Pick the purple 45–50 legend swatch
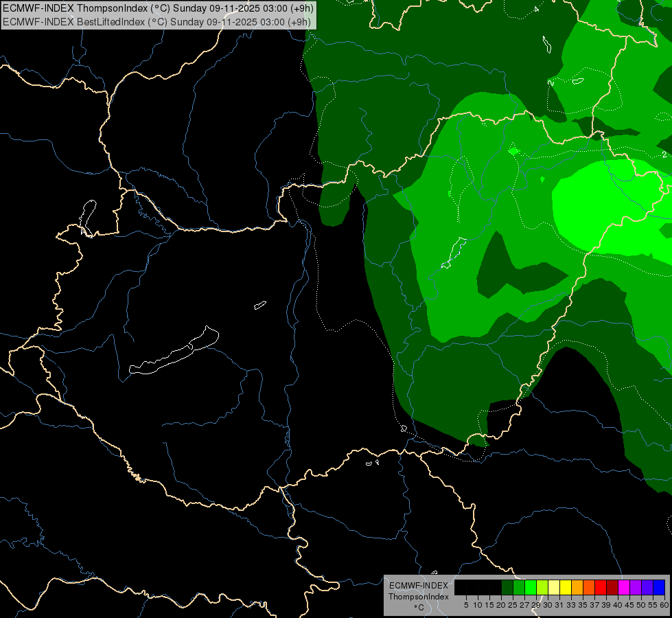Screen dimensions: 672x618 click(636, 587)
